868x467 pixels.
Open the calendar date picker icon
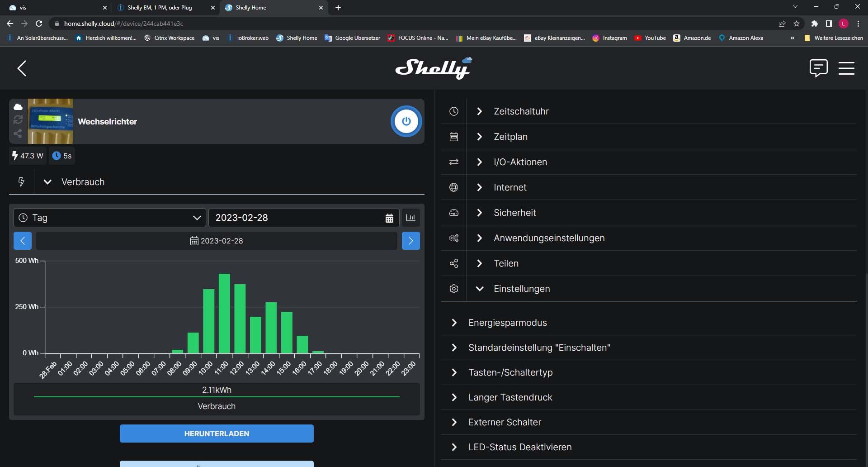[389, 218]
